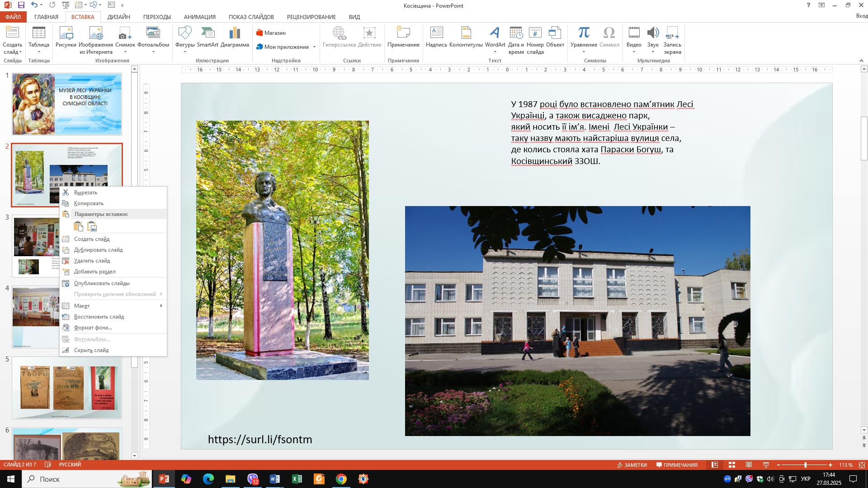This screenshot has width=868, height=488.
Task: Select slide 5 thumbnail with books
Action: tap(67, 388)
